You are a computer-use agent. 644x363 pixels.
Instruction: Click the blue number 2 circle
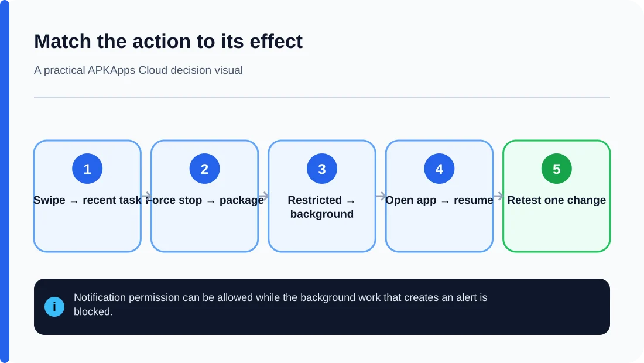point(204,169)
